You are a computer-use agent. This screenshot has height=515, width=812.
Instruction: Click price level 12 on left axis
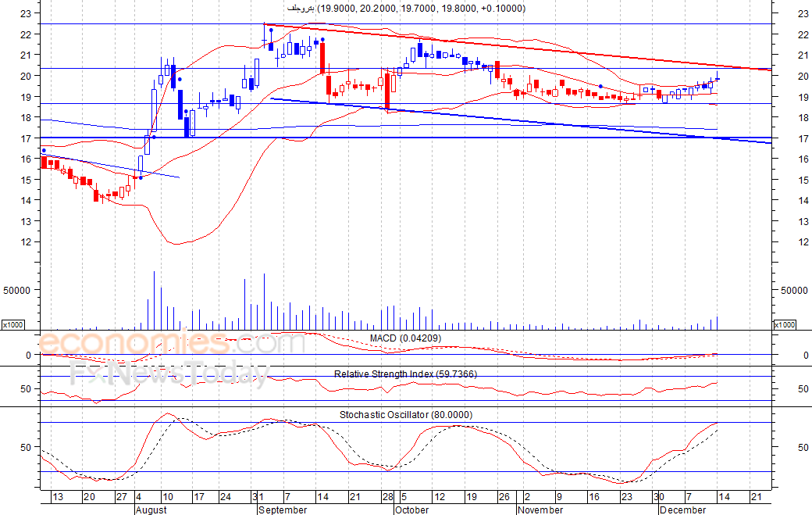point(26,242)
